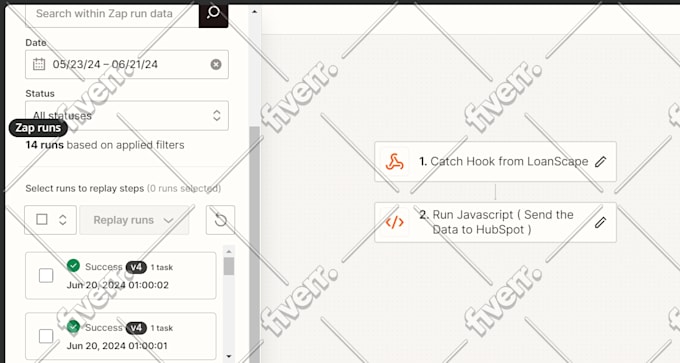This screenshot has height=363, width=680.
Task: Click v4 badge on run 01:00:02
Action: tap(136, 267)
